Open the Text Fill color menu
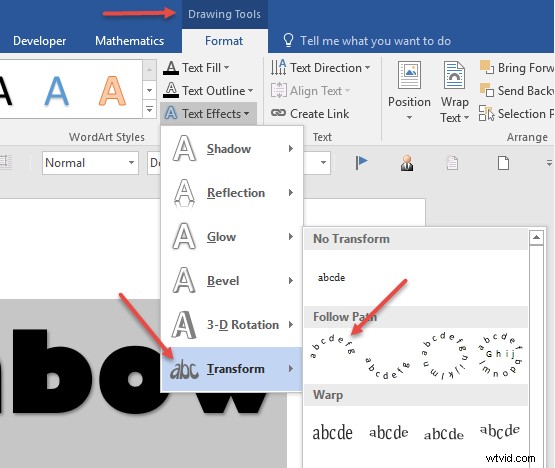Viewport: 555px width, 468px height. (196, 68)
